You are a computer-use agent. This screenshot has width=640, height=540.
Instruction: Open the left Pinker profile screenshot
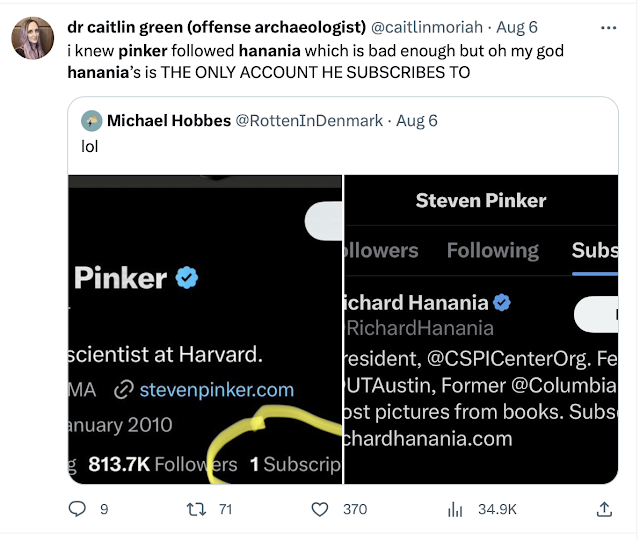pyautogui.click(x=205, y=329)
